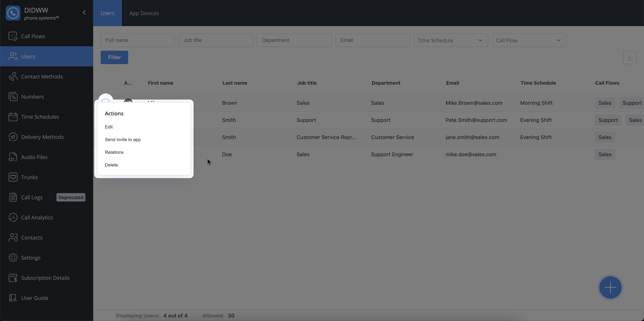Click the jane.smith@sales.com email cell
Viewport: 644px width, 321px height.
coord(472,137)
